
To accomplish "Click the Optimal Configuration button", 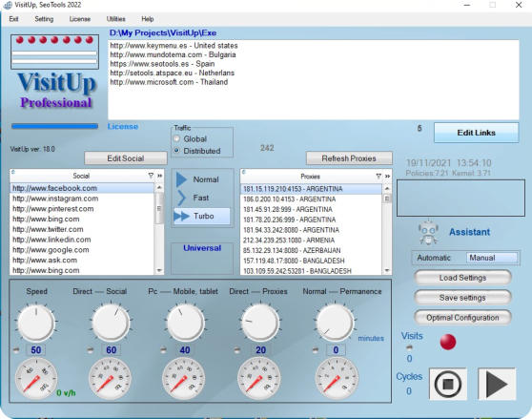I will click(x=462, y=318).
